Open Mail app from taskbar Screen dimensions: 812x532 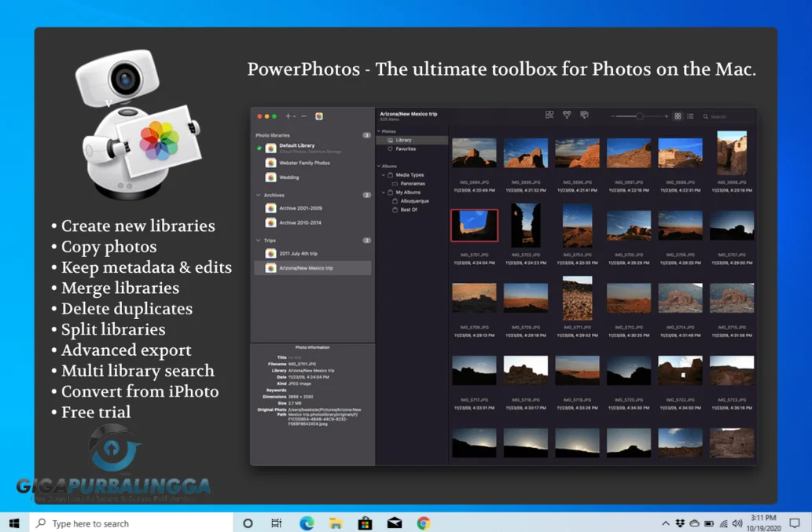coord(394,523)
